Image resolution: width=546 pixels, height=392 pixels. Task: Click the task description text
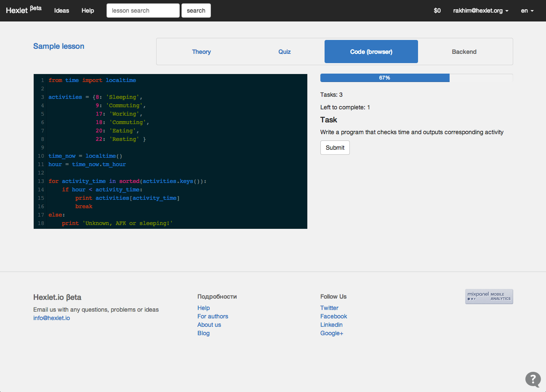pyautogui.click(x=412, y=132)
